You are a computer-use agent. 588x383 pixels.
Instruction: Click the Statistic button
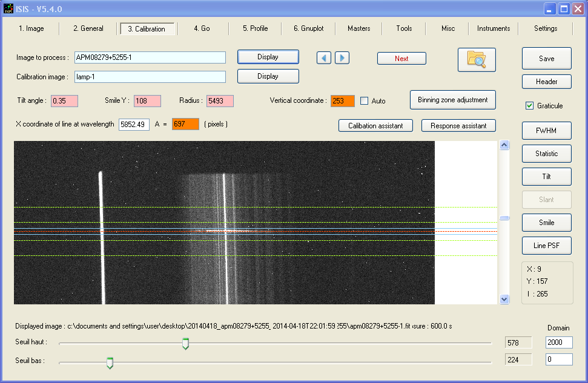(x=546, y=154)
